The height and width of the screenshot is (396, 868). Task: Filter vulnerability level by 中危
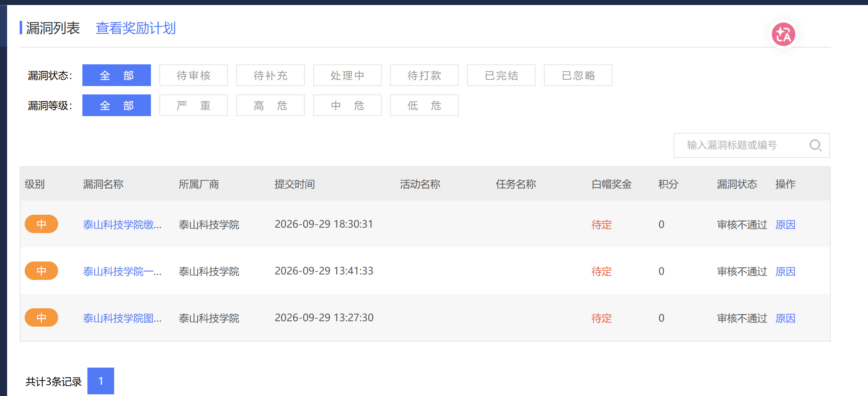tap(347, 105)
